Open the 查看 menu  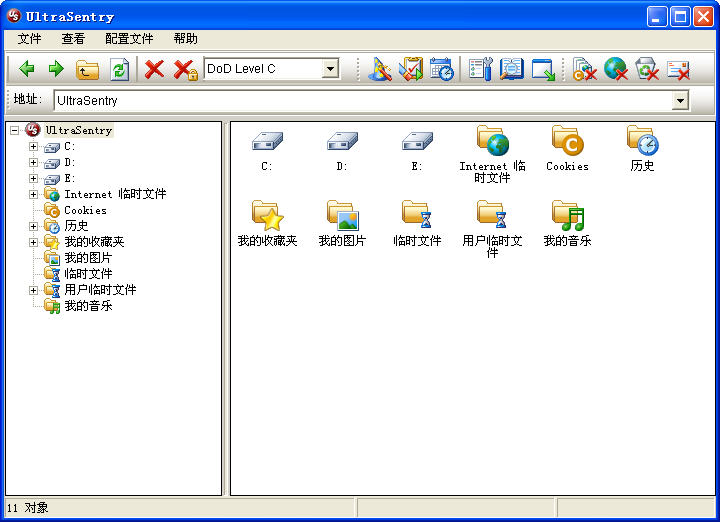[x=73, y=39]
